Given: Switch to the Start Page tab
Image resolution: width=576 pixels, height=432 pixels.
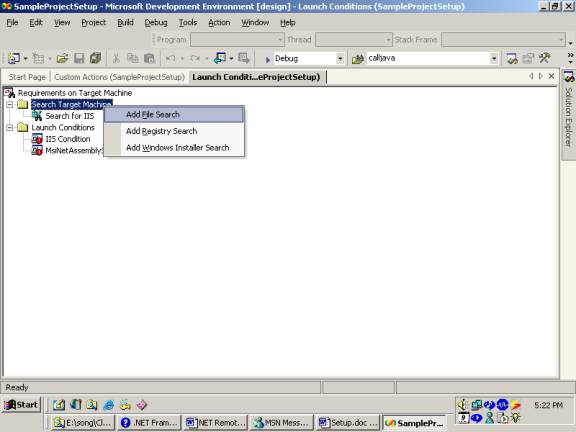Looking at the screenshot, I should click(x=27, y=77).
